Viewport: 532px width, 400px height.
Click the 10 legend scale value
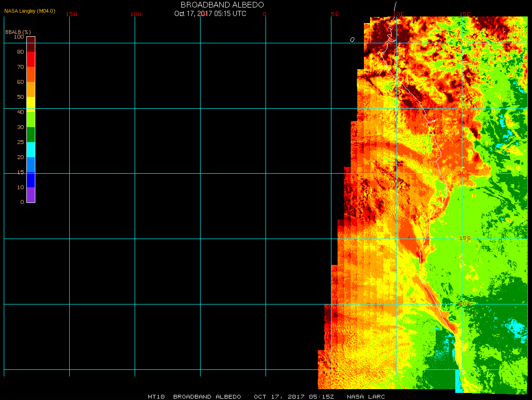click(x=21, y=187)
